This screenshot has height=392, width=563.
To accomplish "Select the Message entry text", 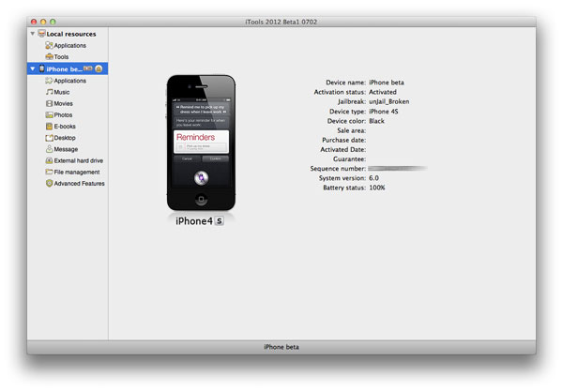I will pos(66,149).
